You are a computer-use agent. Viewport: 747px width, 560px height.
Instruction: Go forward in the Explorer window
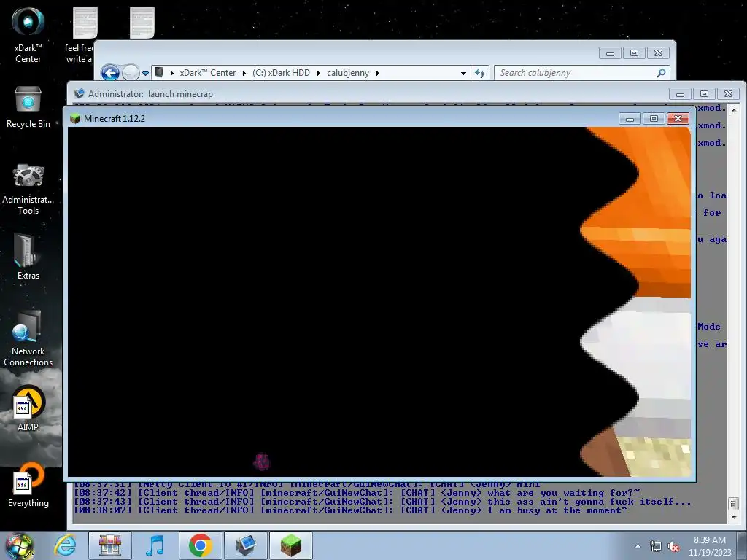[130, 73]
